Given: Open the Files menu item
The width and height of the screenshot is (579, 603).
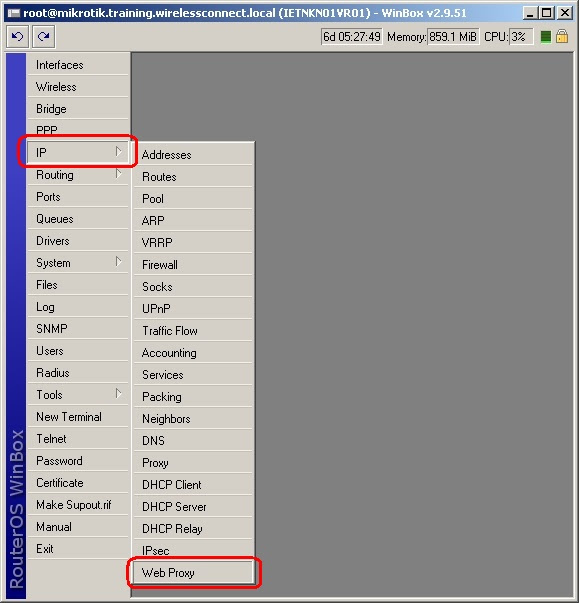Looking at the screenshot, I should coord(78,285).
